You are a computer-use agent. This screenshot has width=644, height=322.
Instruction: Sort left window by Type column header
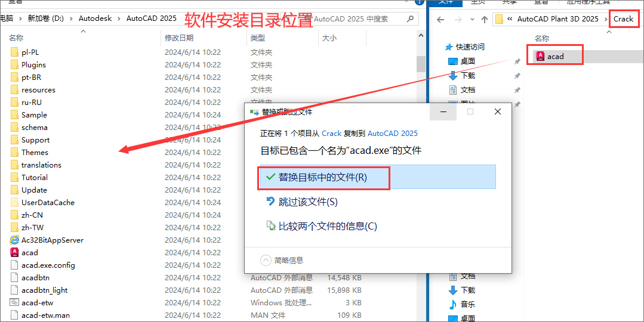click(258, 38)
